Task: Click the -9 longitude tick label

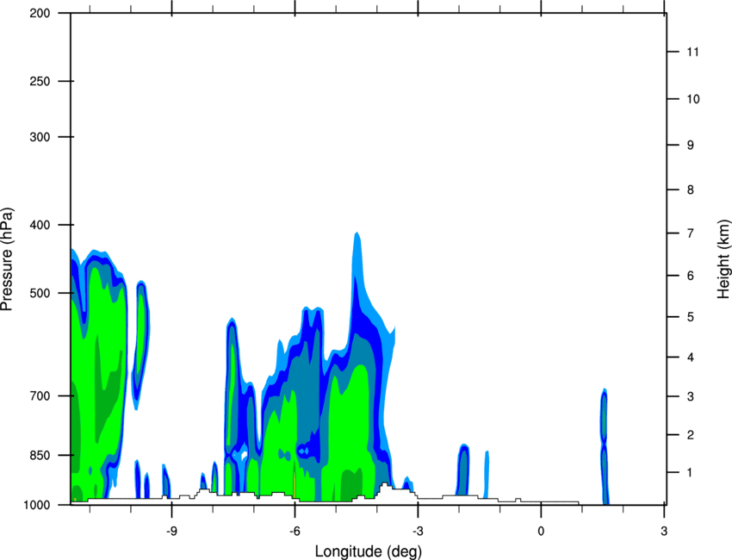Action: click(x=171, y=532)
